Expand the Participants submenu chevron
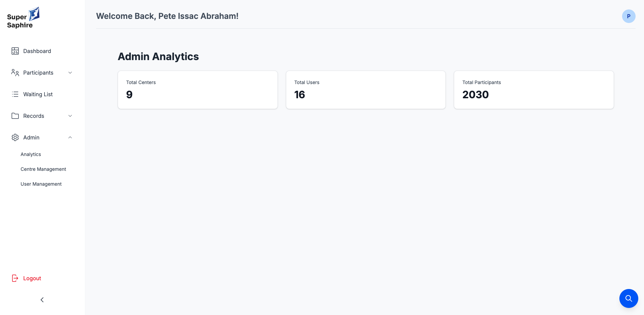The image size is (644, 315). click(70, 73)
